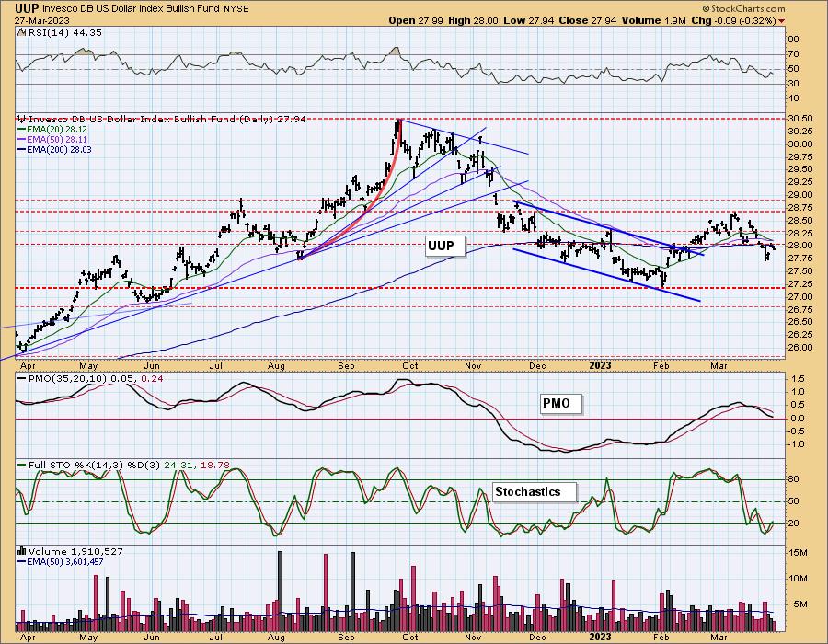This screenshot has height=644, width=828.
Task: Click the 15M volume axis label
Action: tap(798, 553)
